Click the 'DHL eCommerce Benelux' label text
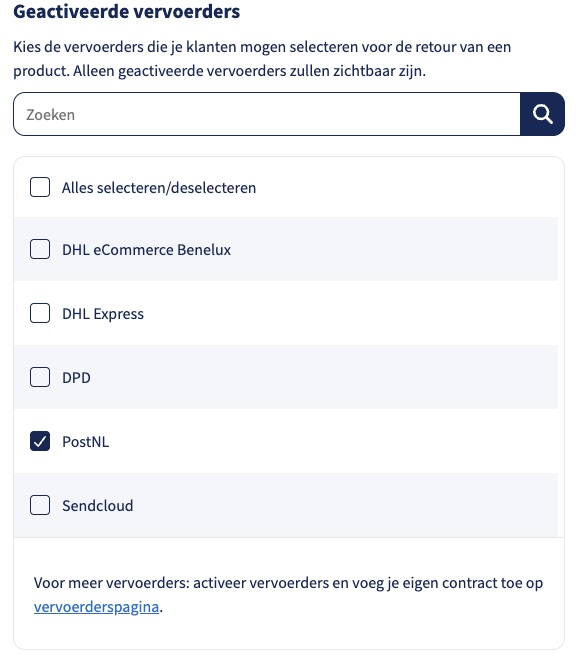This screenshot has height=660, width=580. (146, 250)
